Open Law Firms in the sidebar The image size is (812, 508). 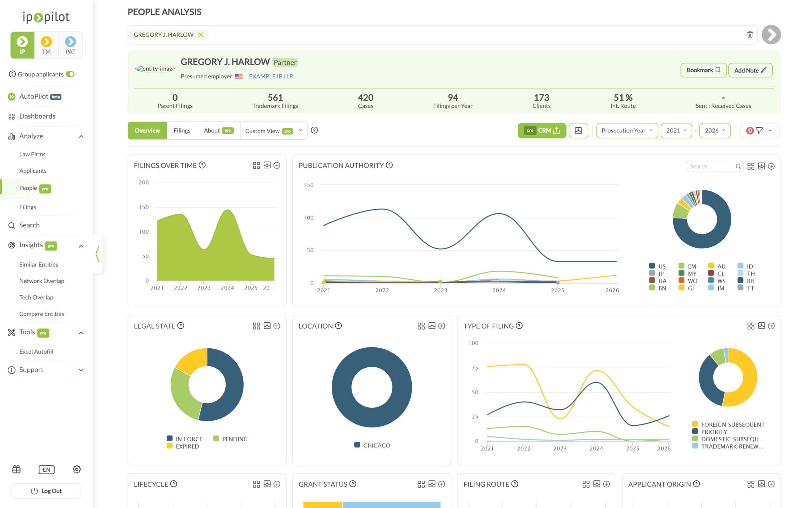(x=32, y=154)
